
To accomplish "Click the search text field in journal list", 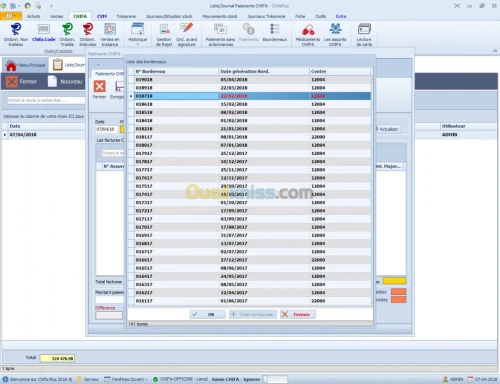I will [x=46, y=100].
